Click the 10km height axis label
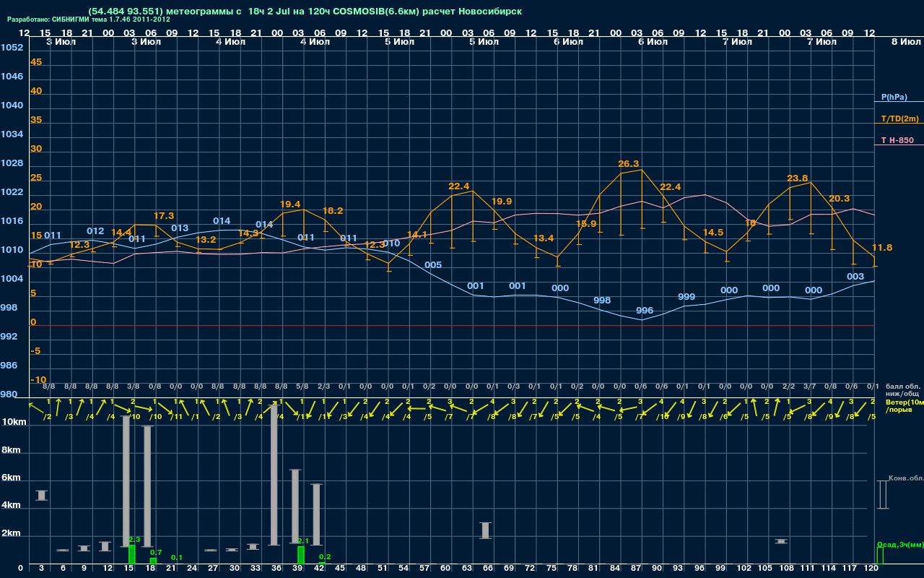 click(x=16, y=422)
